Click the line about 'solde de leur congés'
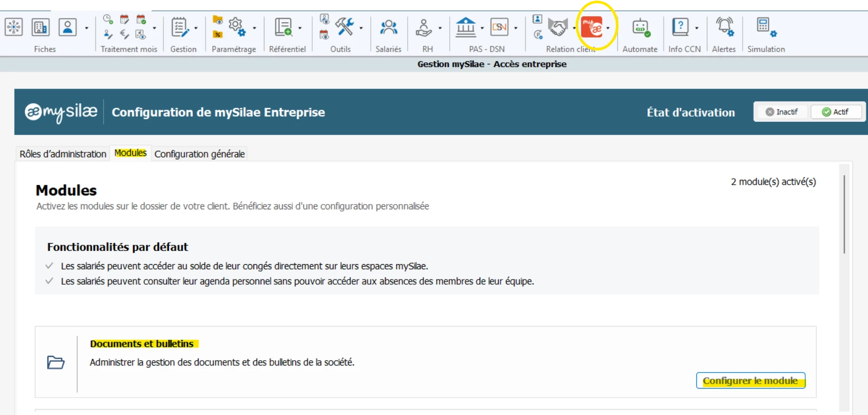This screenshot has width=868, height=415. [x=244, y=266]
